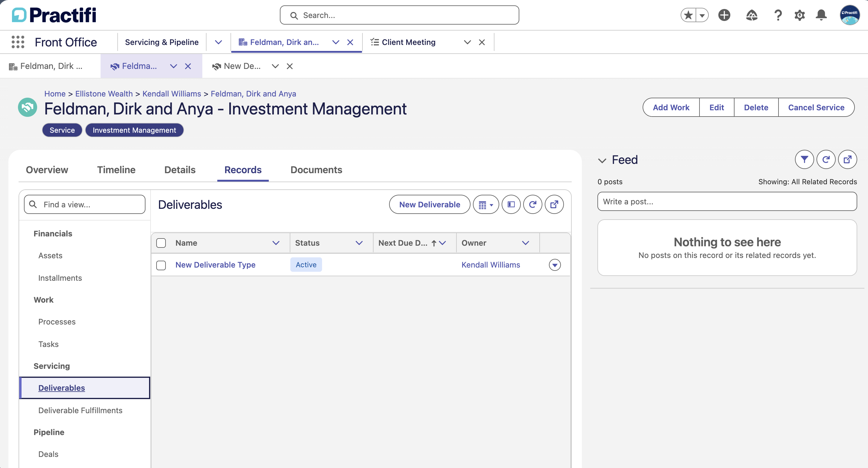This screenshot has width=868, height=468.
Task: Open New De... subtab actions chevron
Action: tap(275, 66)
